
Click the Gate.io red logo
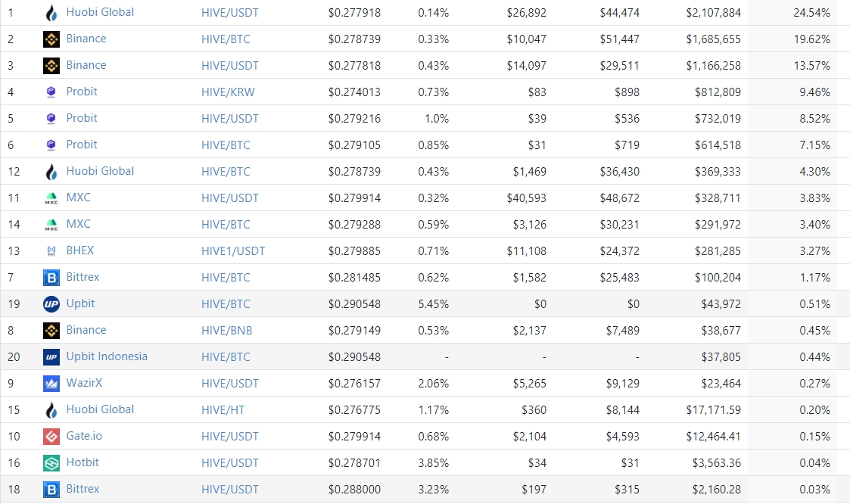[51, 436]
